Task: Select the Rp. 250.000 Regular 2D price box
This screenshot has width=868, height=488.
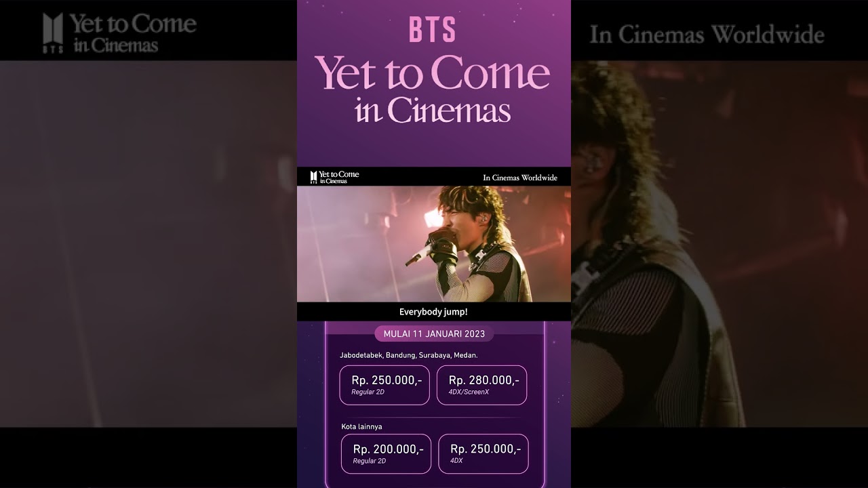Action: pyautogui.click(x=384, y=385)
